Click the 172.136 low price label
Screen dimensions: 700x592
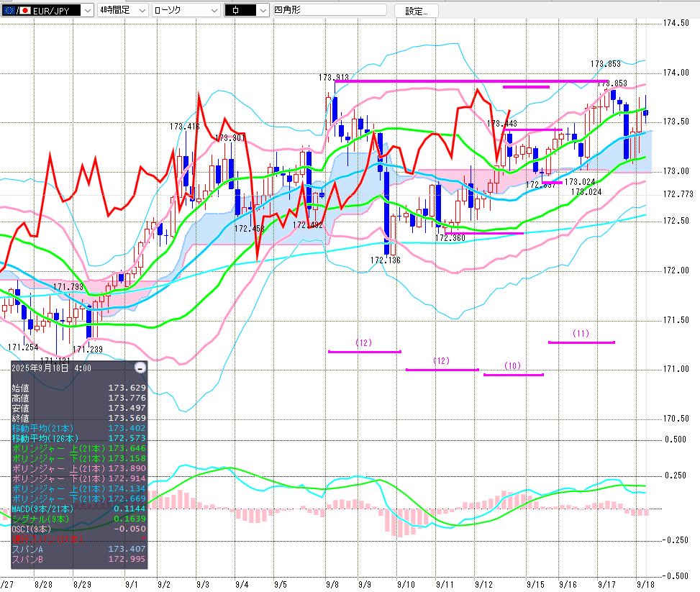(386, 260)
